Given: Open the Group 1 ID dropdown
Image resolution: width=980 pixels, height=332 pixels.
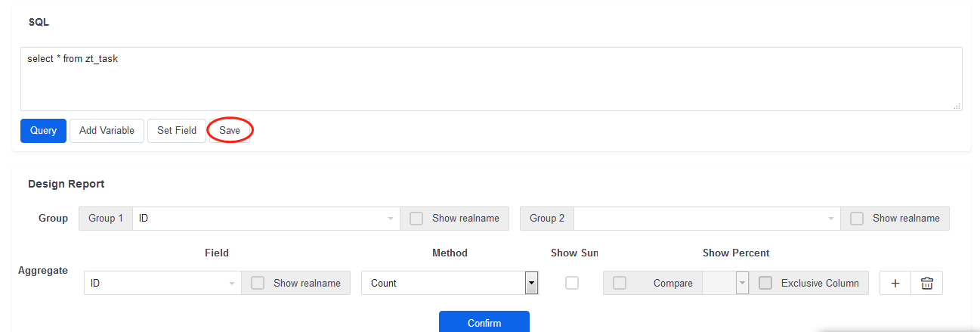Looking at the screenshot, I should pos(264,219).
